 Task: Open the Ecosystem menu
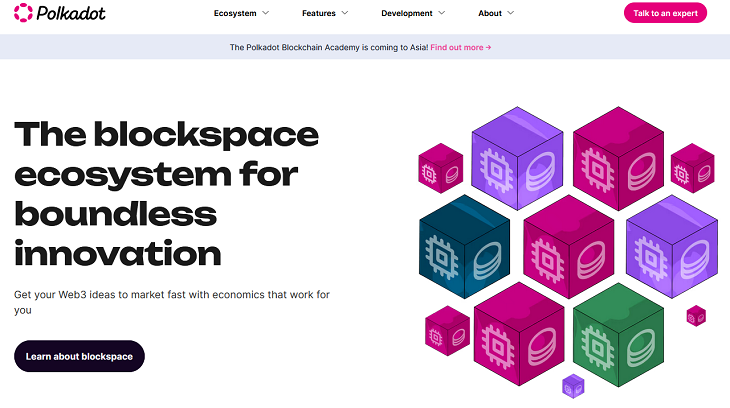(235, 13)
